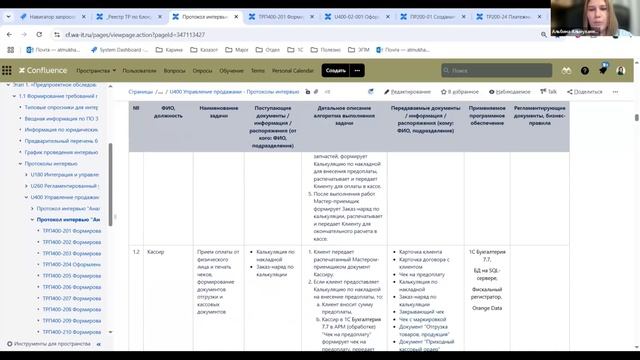
Task: Click the page restrictions lock icon
Action: 308,92
